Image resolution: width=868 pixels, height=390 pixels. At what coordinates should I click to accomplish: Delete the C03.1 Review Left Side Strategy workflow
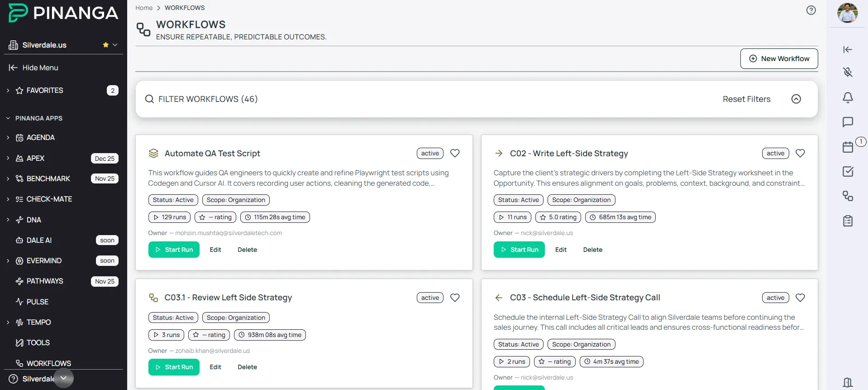pos(247,367)
